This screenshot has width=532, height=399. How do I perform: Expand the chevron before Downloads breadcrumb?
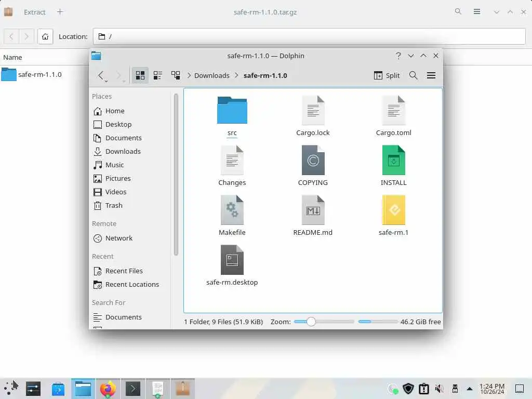pyautogui.click(x=189, y=75)
